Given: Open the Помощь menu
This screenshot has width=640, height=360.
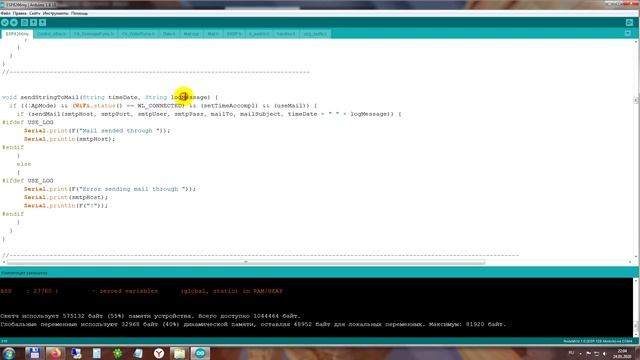Looking at the screenshot, I should (x=79, y=13).
